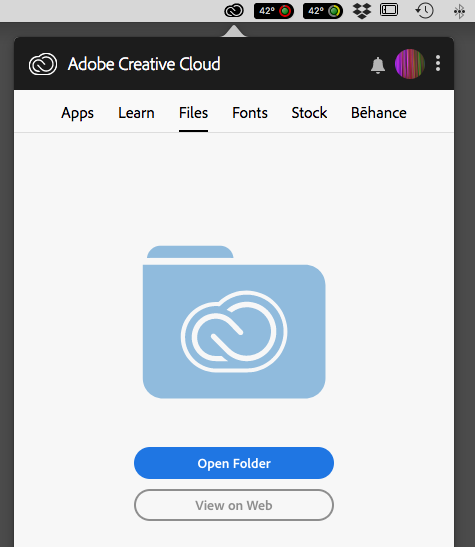Click the display sidebar menu bar icon
Screen dimensions: 475x547
click(x=389, y=10)
